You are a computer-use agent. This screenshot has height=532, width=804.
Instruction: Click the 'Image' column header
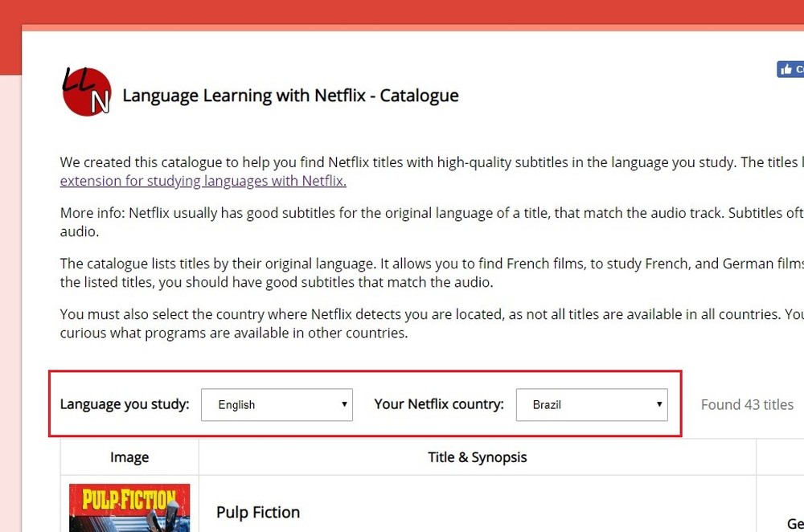[129, 457]
